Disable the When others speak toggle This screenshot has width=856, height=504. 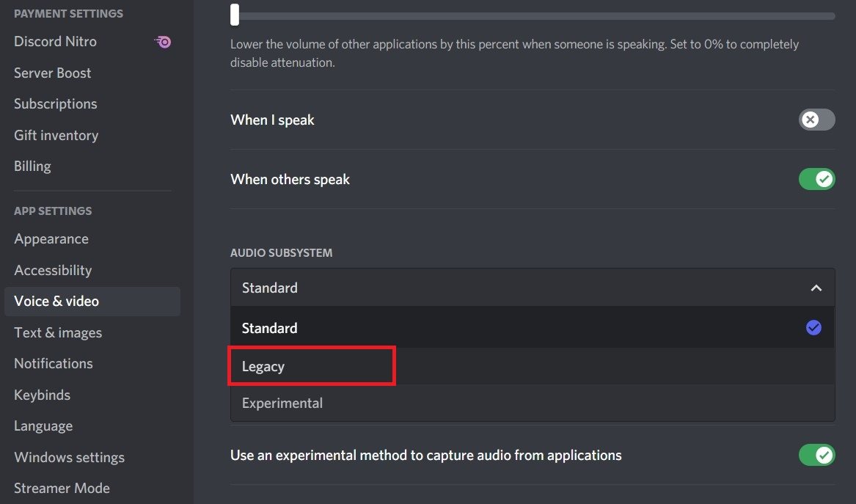tap(816, 179)
